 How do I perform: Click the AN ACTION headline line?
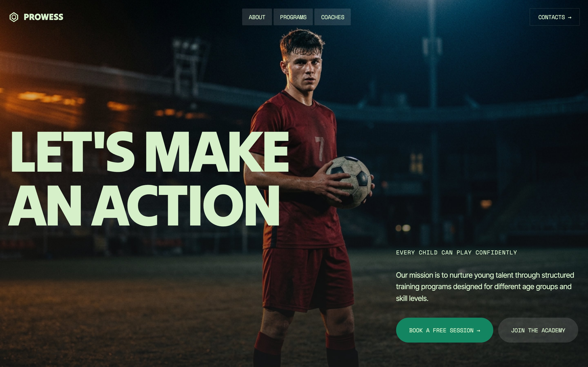click(x=144, y=206)
